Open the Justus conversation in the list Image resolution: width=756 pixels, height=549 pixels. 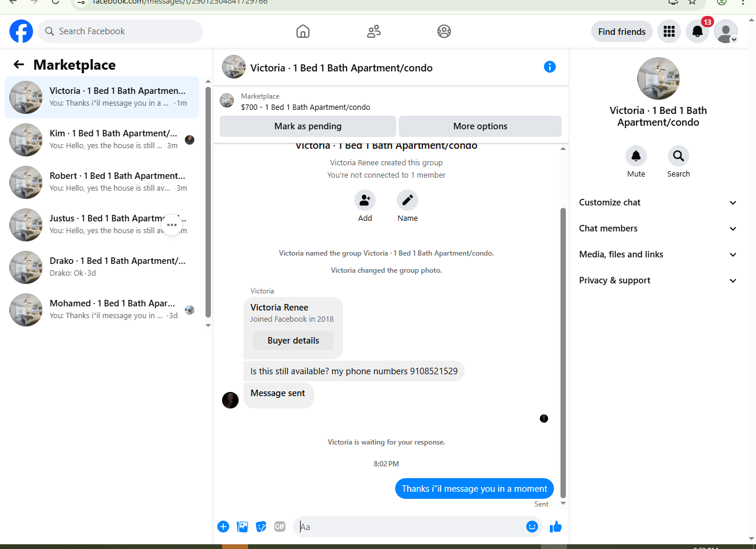tap(102, 225)
